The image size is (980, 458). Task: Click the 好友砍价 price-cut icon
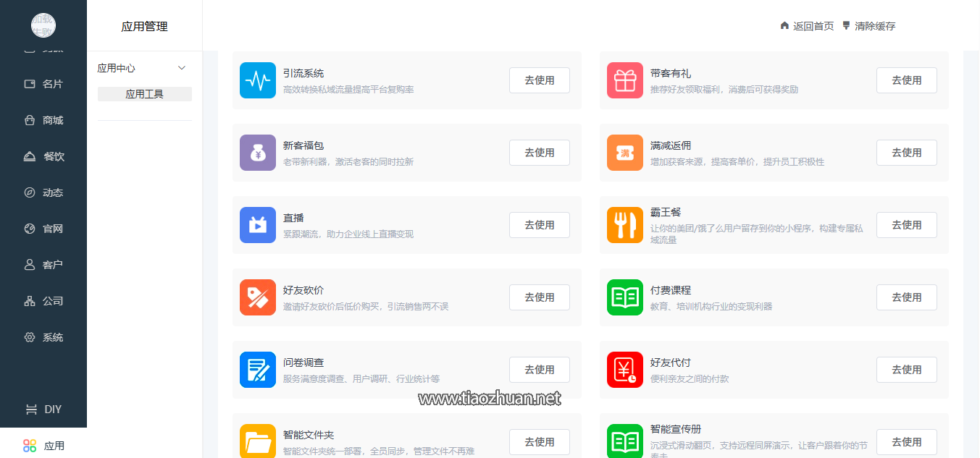258,297
